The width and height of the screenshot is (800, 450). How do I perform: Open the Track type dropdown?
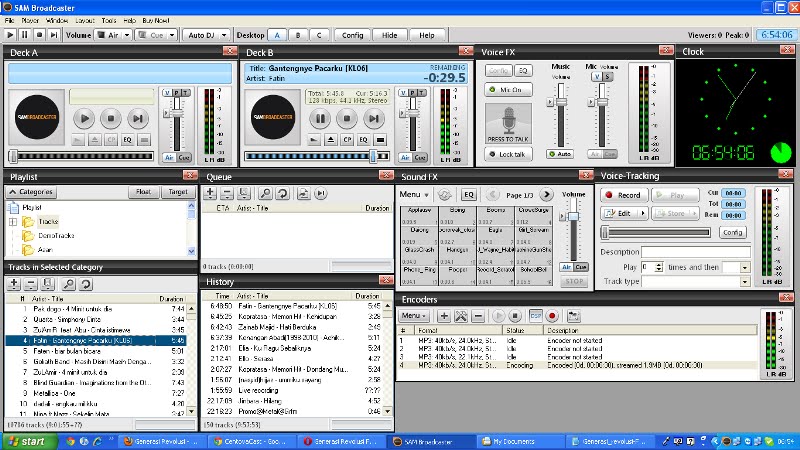click(745, 281)
